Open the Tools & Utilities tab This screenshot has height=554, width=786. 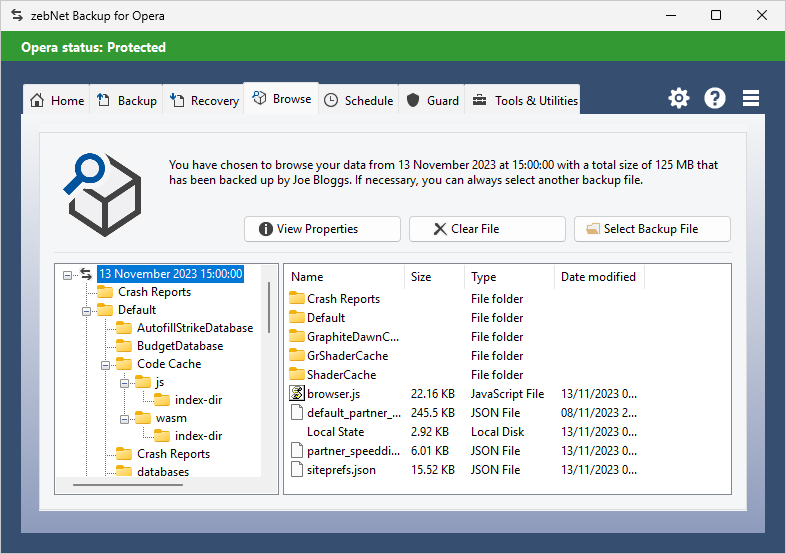tap(524, 100)
